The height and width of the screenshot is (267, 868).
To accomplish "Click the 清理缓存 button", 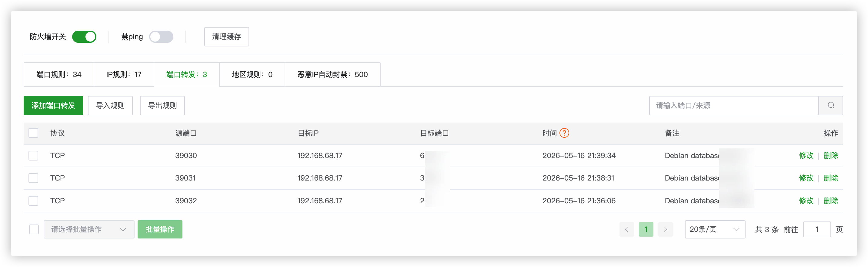I will (x=226, y=37).
